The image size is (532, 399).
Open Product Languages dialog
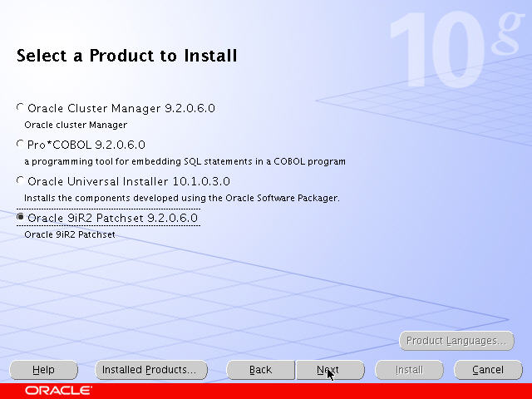pyautogui.click(x=456, y=341)
